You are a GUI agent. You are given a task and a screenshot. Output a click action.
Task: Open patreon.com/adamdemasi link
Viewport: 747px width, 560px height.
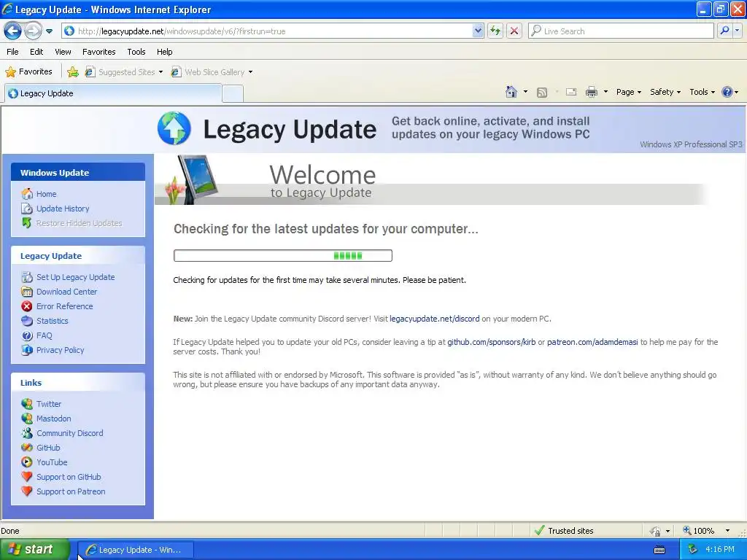592,342
